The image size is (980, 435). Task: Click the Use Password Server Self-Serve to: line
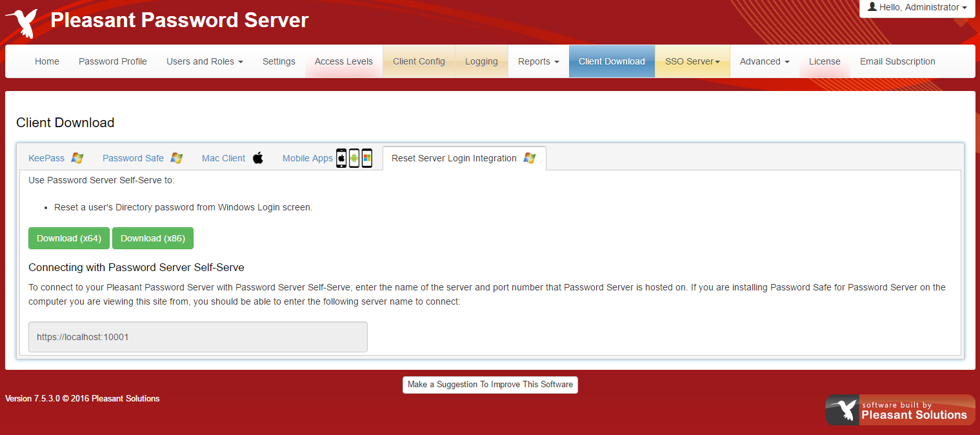pos(101,180)
